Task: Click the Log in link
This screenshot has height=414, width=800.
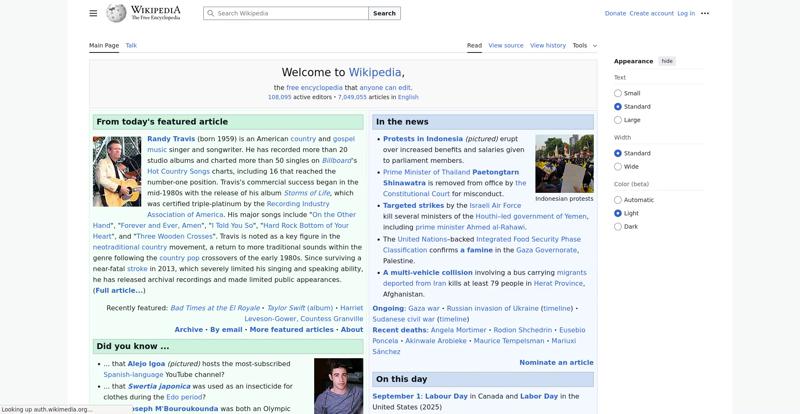Action: click(686, 13)
